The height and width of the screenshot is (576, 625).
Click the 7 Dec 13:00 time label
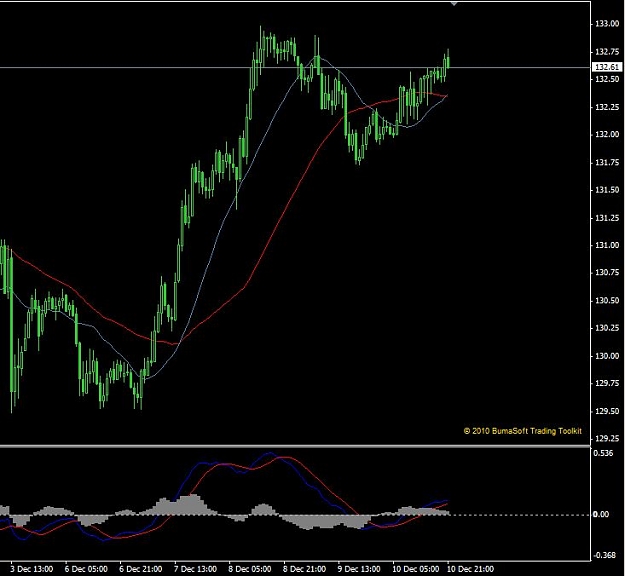[195, 569]
